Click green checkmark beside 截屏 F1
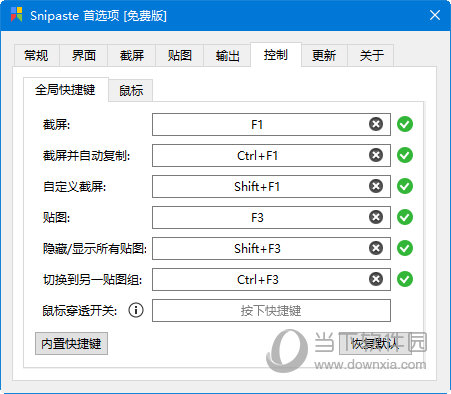Viewport: 451px width, 394px height. (405, 124)
